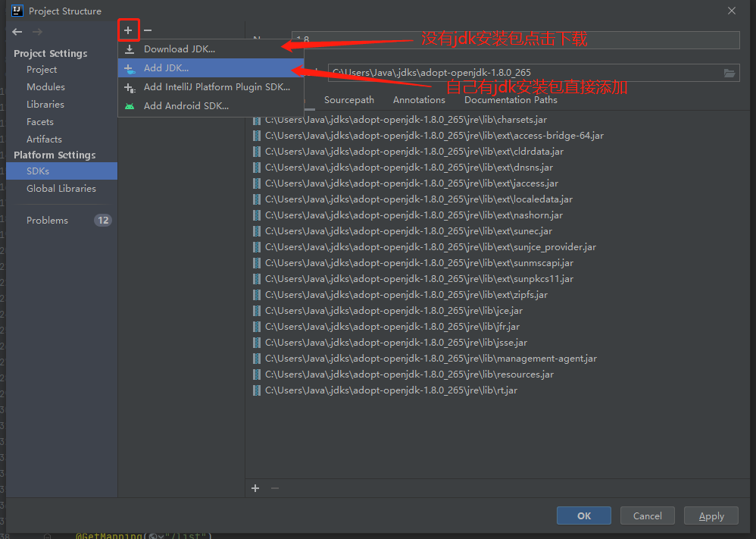This screenshot has width=756, height=539.
Task: Click the IntelliJ IDEA title bar logo
Action: (x=17, y=10)
